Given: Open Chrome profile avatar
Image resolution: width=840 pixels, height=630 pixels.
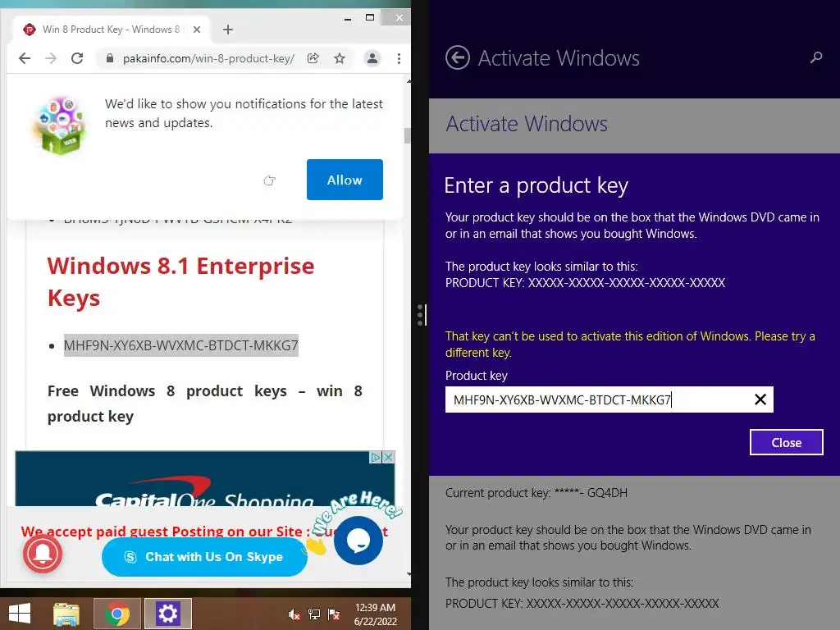Looking at the screenshot, I should tap(372, 58).
